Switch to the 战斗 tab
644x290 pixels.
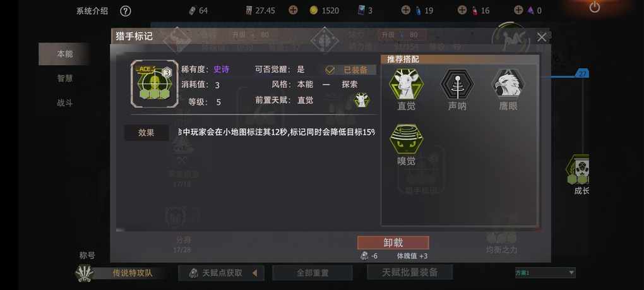point(64,103)
